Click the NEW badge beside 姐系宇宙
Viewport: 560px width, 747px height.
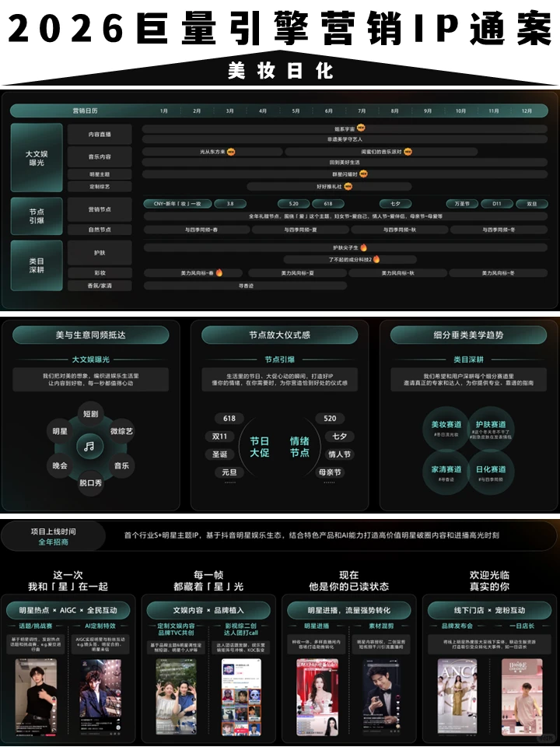(361, 128)
